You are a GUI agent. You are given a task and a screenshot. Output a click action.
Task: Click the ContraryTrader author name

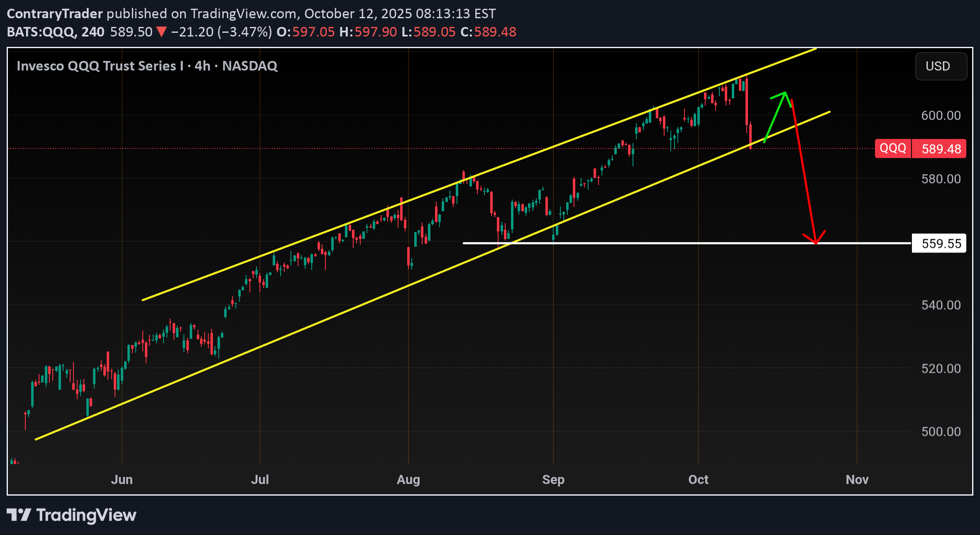point(55,14)
